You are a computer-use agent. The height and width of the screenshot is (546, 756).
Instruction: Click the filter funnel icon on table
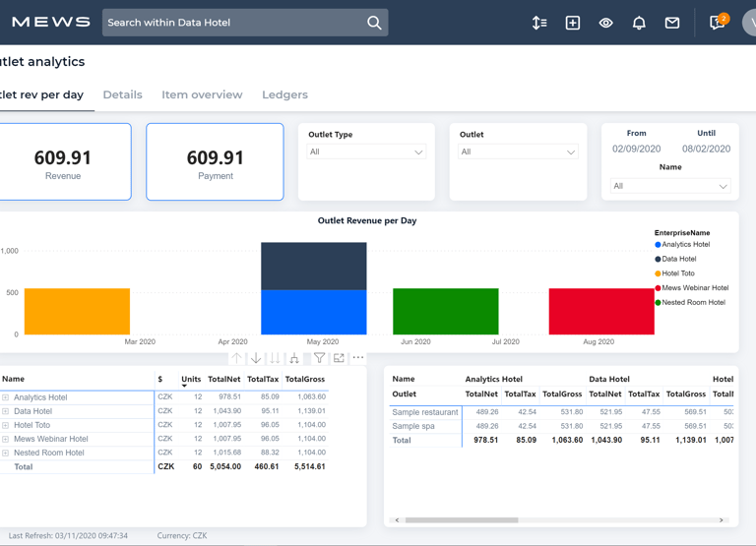tap(319, 358)
